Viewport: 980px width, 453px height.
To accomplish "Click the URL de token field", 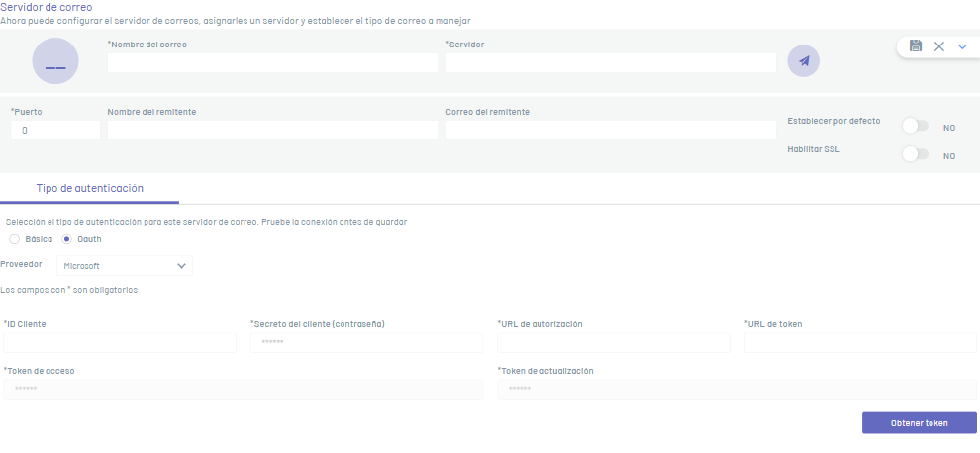I will pyautogui.click(x=860, y=342).
